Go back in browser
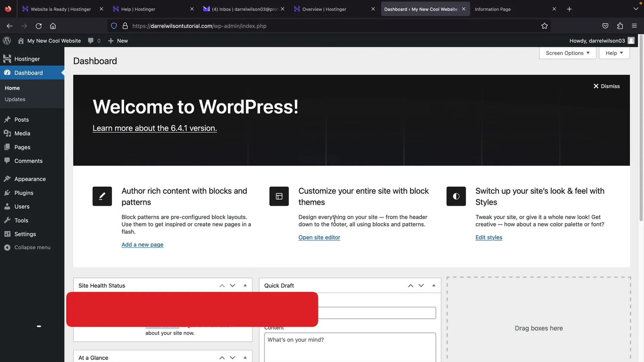 tap(10, 26)
